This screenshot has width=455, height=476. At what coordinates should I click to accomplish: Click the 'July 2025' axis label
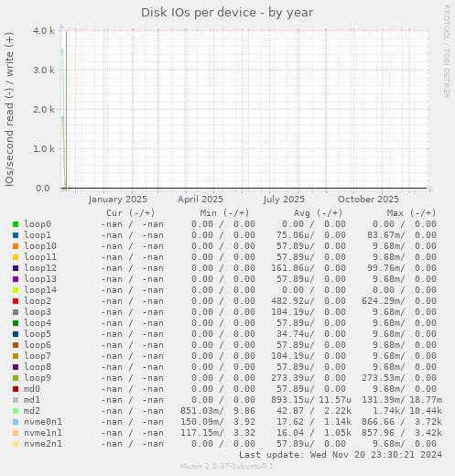click(284, 200)
